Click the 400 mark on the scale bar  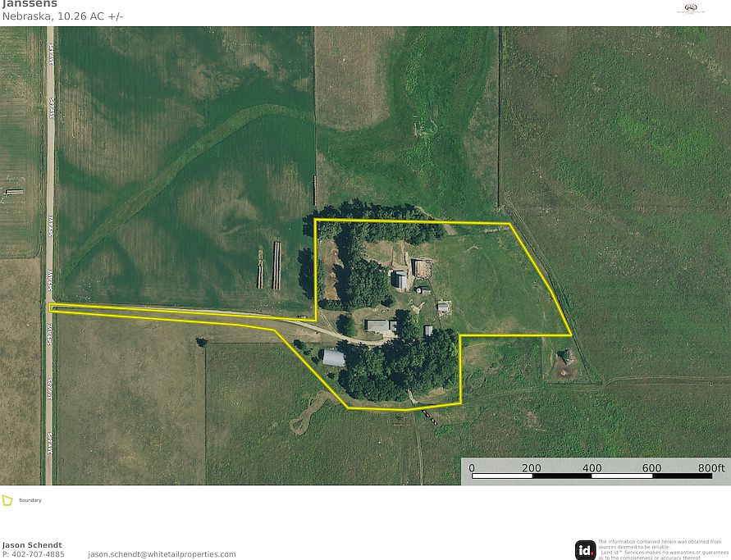pos(591,468)
